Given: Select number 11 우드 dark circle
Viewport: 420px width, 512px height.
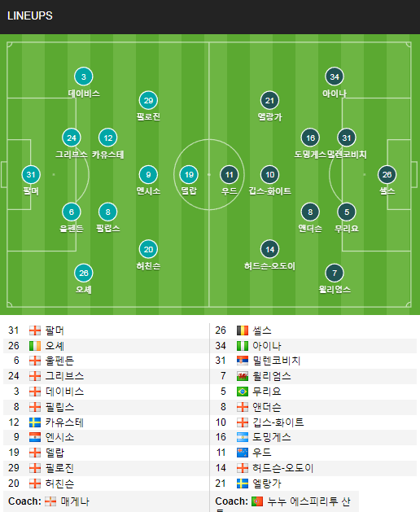Looking at the screenshot, I should tap(230, 175).
